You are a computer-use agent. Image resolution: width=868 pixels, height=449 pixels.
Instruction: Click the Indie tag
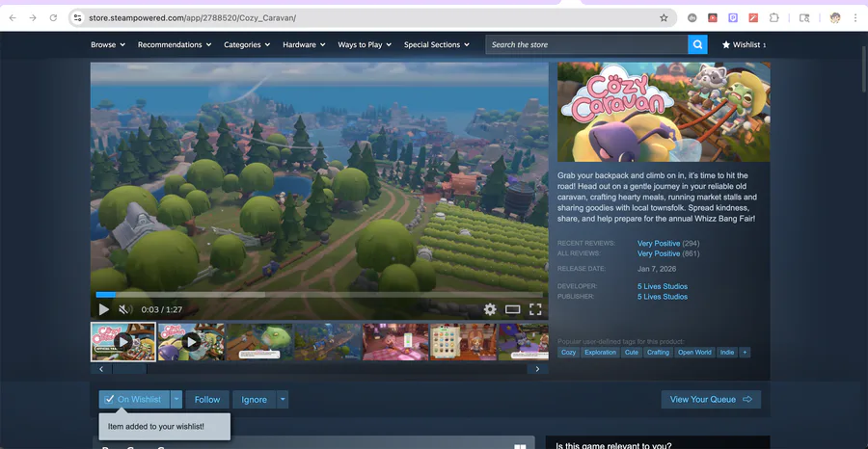point(727,353)
